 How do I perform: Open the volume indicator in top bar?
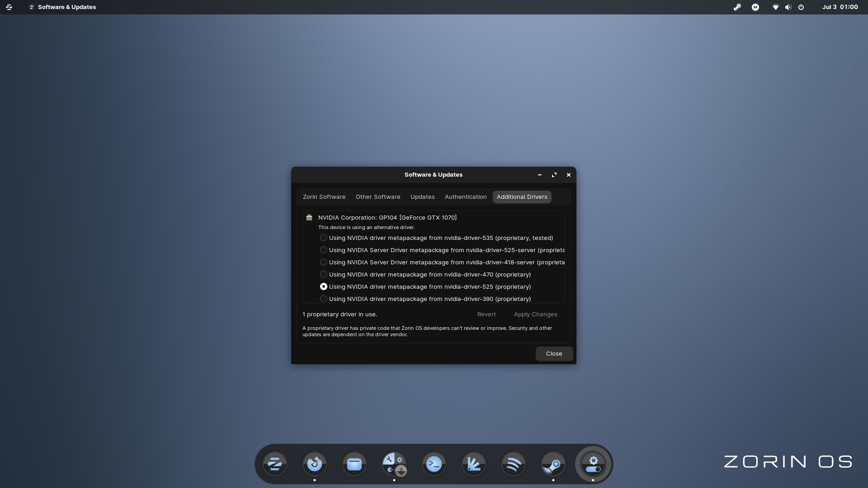click(x=788, y=7)
